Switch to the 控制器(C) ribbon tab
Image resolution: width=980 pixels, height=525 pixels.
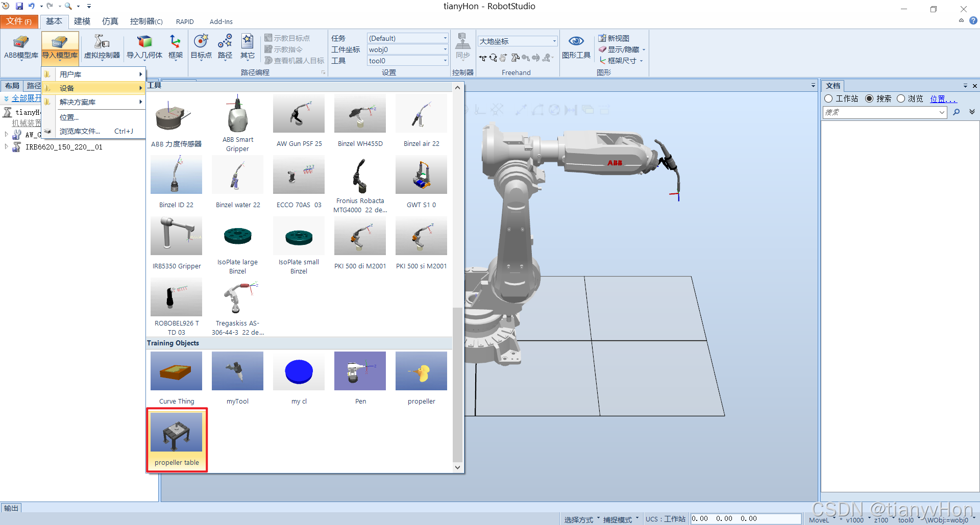(x=146, y=21)
